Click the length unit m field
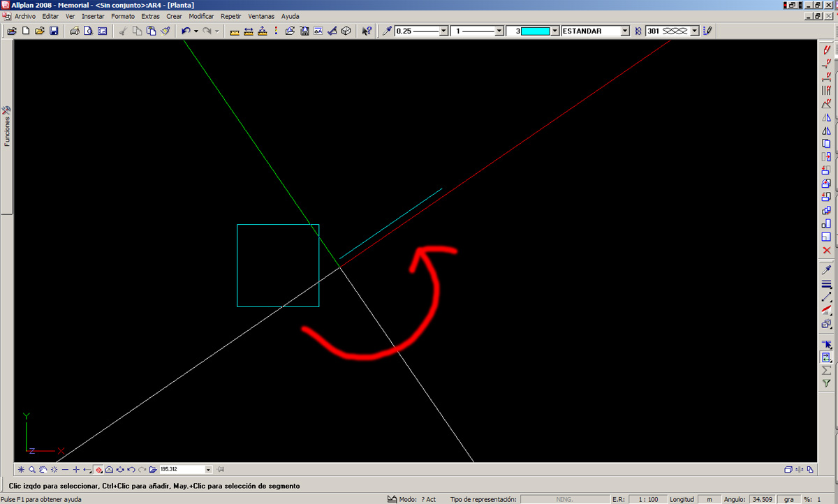This screenshot has height=504, width=838. coord(710,499)
